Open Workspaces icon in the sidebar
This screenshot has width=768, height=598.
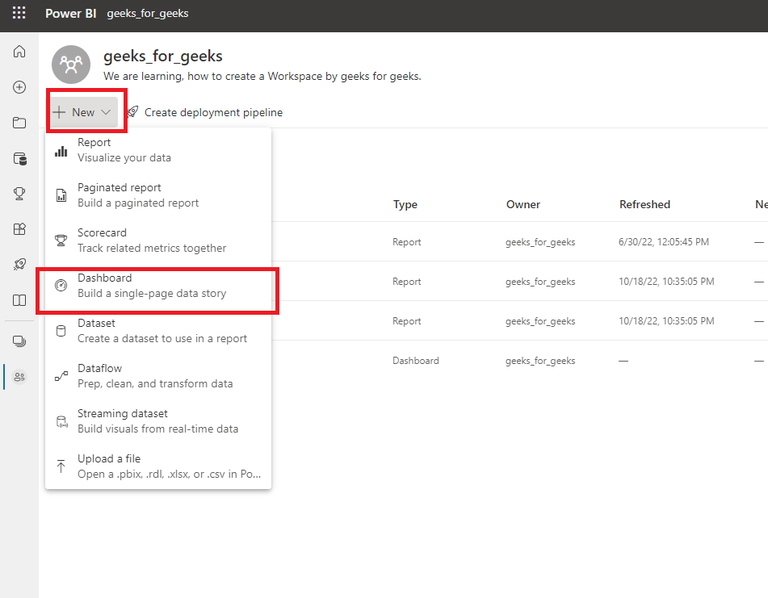pos(19,341)
